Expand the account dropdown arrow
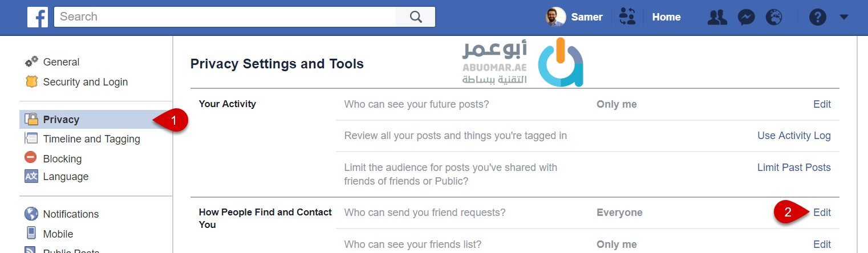The width and height of the screenshot is (868, 253). 844,17
